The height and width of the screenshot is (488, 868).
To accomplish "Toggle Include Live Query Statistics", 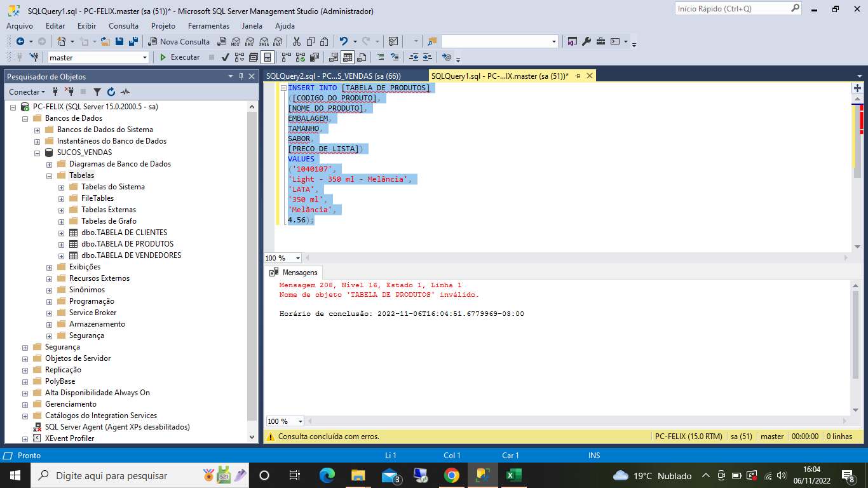I will coord(300,57).
